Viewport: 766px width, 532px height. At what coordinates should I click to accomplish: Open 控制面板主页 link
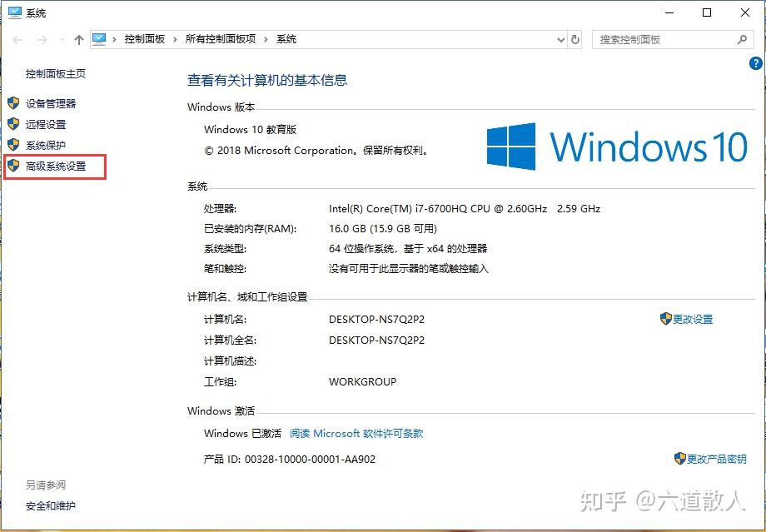(56, 74)
